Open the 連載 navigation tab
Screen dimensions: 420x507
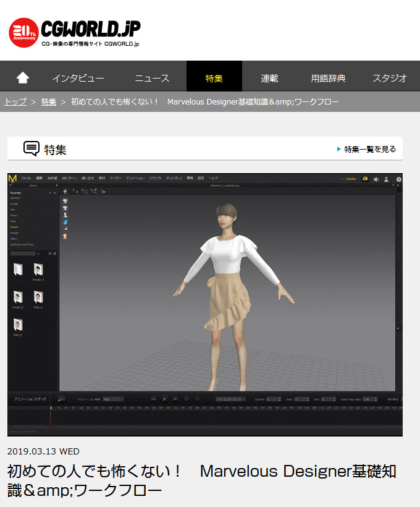coord(269,79)
